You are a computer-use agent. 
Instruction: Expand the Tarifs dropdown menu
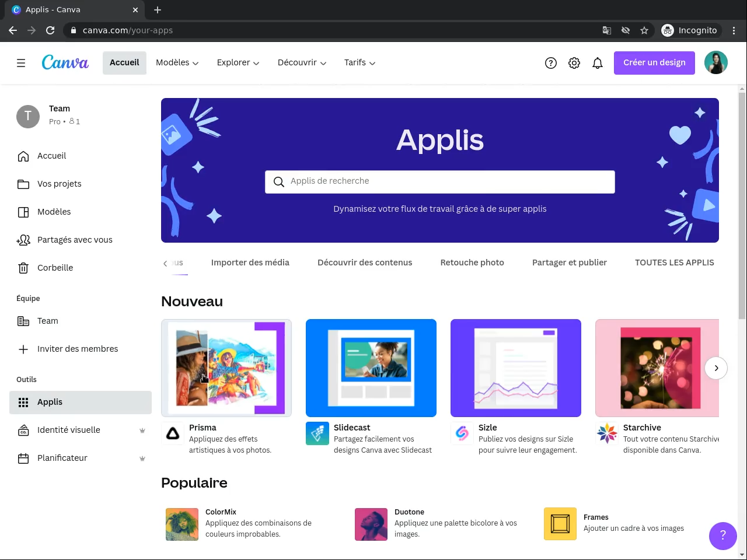[x=359, y=63]
